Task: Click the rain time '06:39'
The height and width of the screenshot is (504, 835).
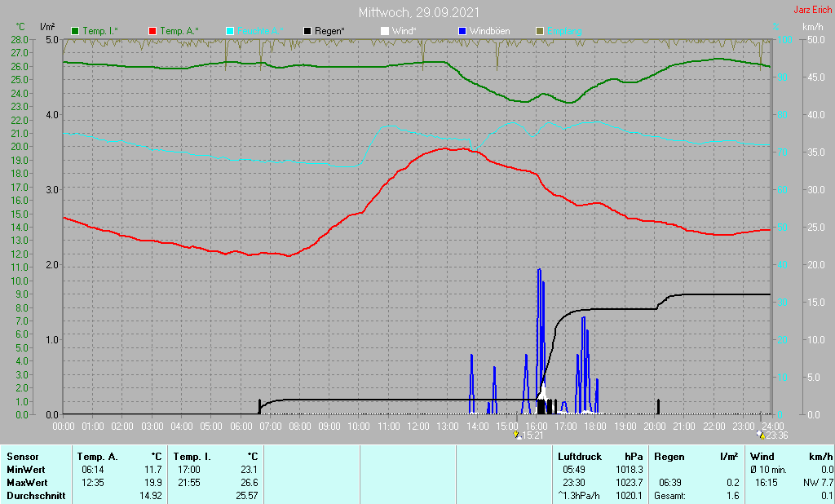Action: pyautogui.click(x=670, y=483)
